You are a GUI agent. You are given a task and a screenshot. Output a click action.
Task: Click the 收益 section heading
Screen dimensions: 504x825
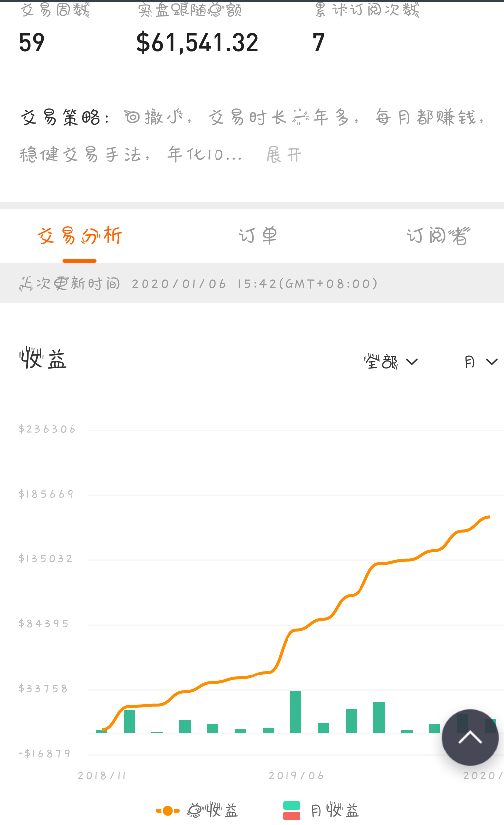coord(43,359)
